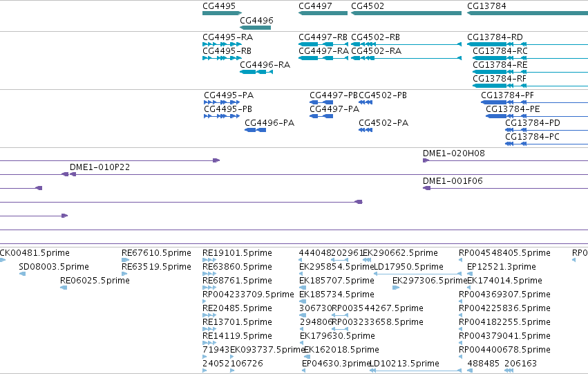
Task: Click the CG4496-PA protein glyph
Action: [x=256, y=130]
